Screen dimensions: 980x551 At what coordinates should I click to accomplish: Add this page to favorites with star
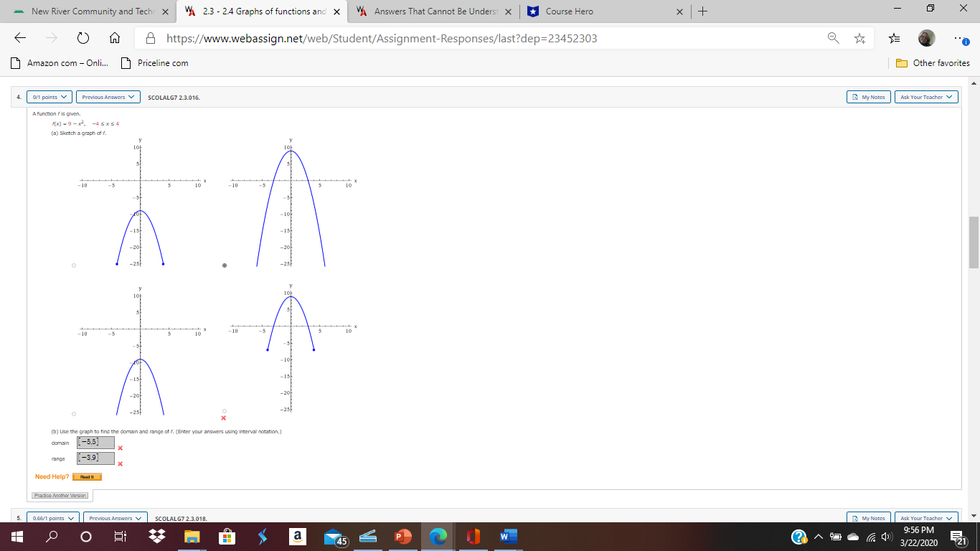859,39
